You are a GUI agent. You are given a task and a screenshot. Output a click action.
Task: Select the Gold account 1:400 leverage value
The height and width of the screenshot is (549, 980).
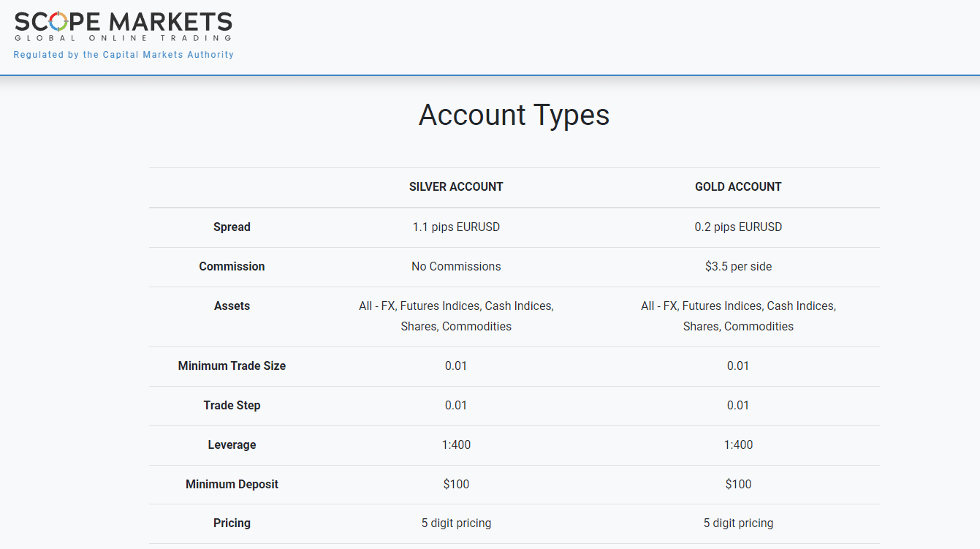738,444
